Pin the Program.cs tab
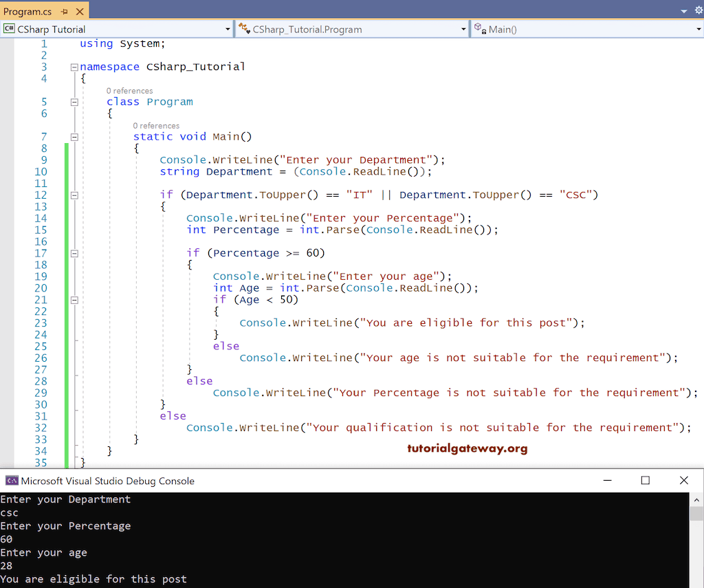Screen dimensions: 704x588 [64, 12]
